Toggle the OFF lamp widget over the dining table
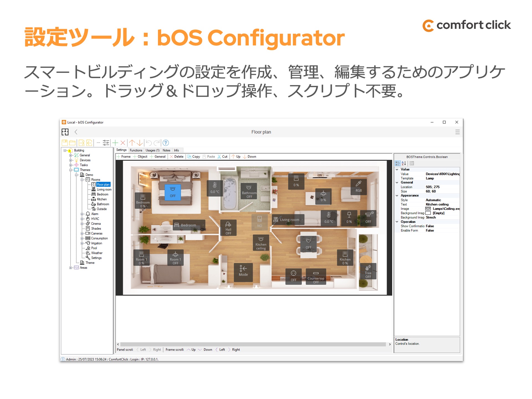532x399 pixels. click(308, 244)
